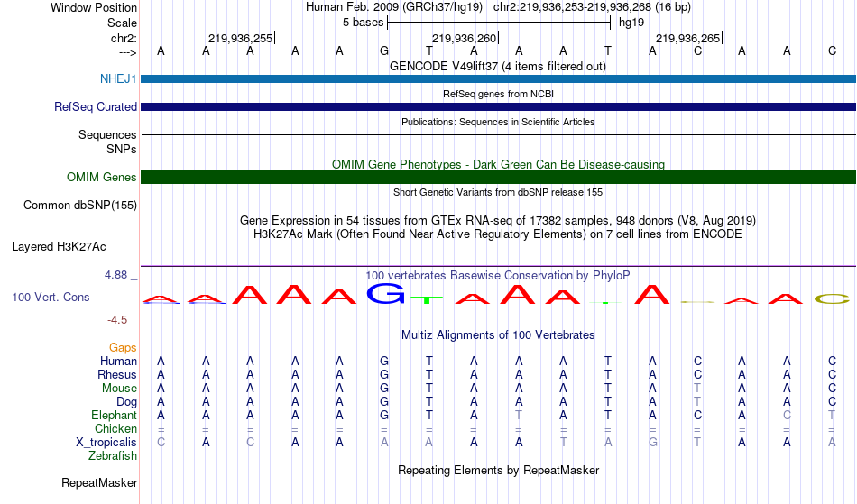Click the 219,936,255 ruler coordinate
Image resolution: width=857 pixels, height=504 pixels.
240,38
